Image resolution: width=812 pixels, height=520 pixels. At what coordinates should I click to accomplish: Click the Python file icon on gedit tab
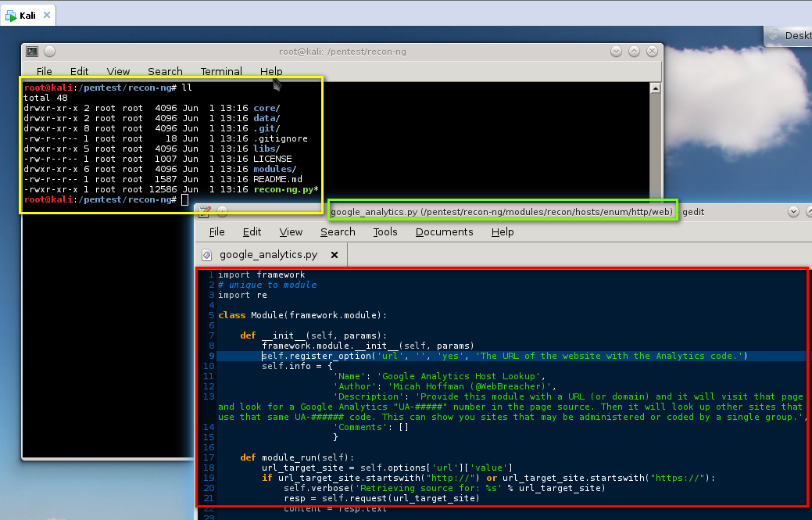206,255
